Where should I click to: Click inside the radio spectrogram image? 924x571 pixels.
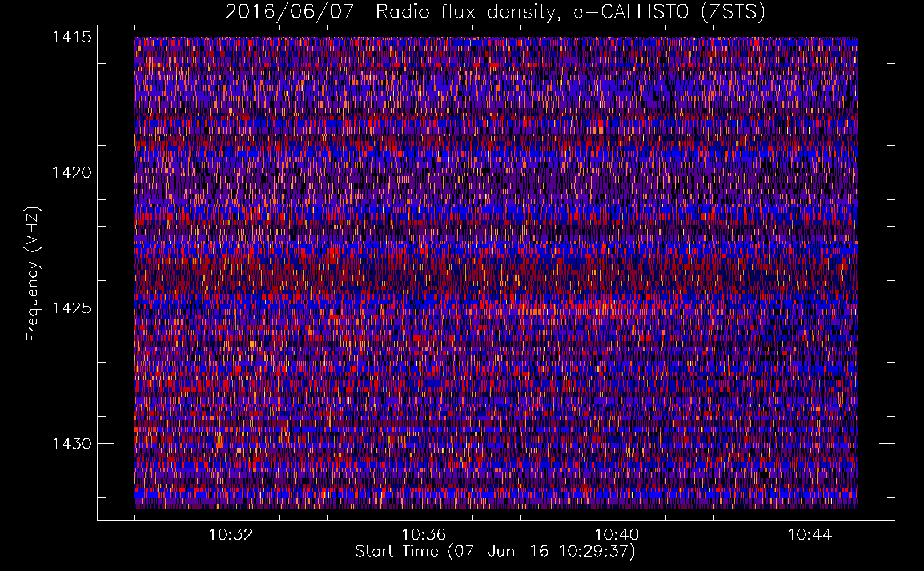pyautogui.click(x=496, y=272)
